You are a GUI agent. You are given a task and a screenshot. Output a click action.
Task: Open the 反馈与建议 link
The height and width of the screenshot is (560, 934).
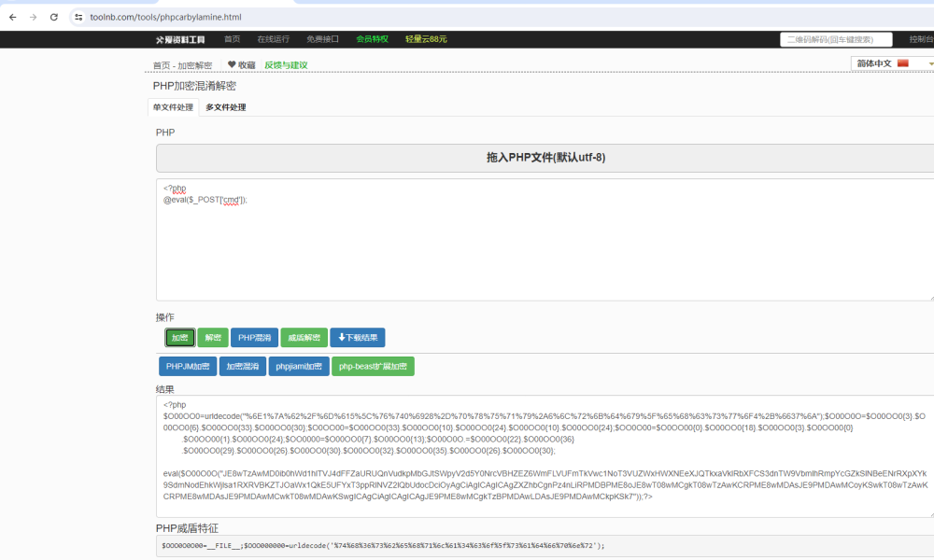pos(286,65)
